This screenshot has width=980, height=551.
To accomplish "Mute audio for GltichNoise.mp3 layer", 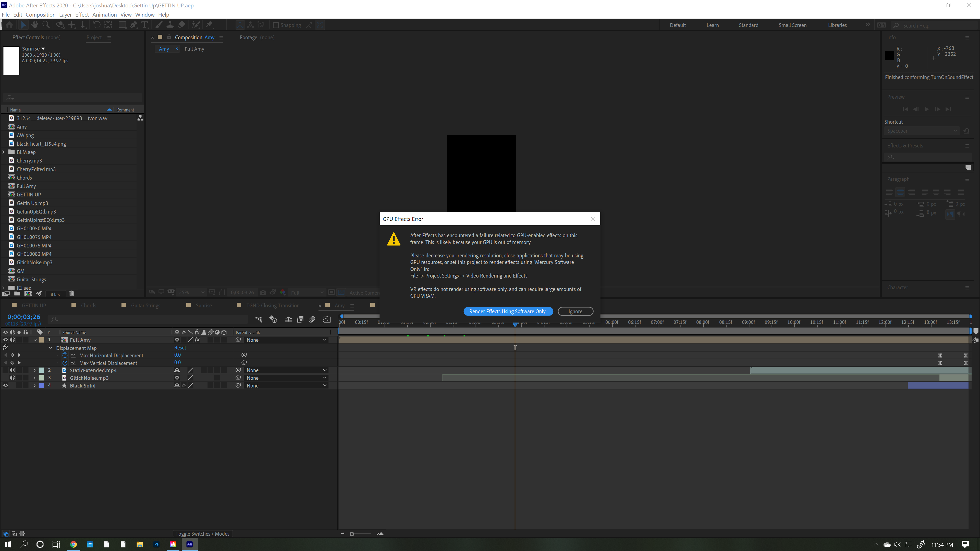I will point(13,378).
